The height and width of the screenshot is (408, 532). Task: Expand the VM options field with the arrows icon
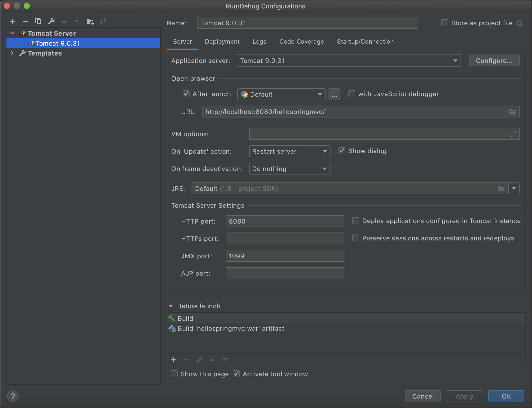(x=513, y=134)
